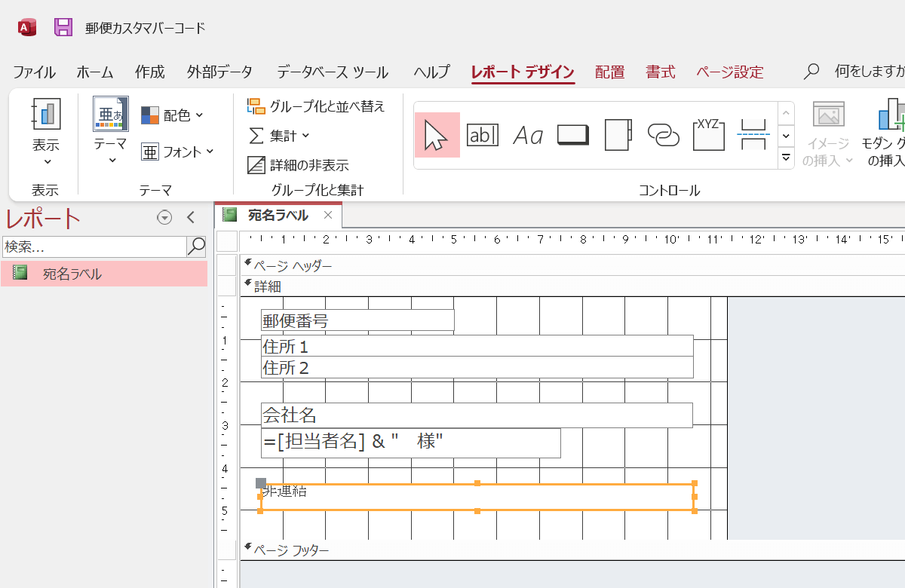The image size is (905, 588).
Task: Select the text box control (ab|)
Action: [483, 134]
